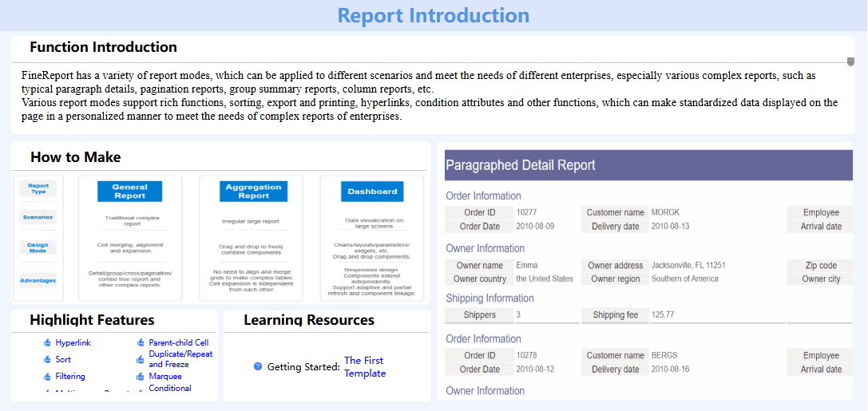Click the thumbs-up icon beside Hyperlink

47,343
